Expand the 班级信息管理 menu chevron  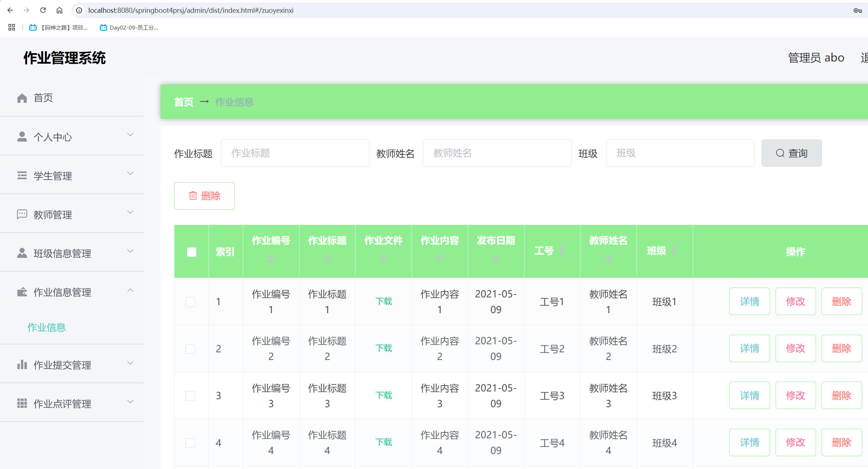(130, 251)
